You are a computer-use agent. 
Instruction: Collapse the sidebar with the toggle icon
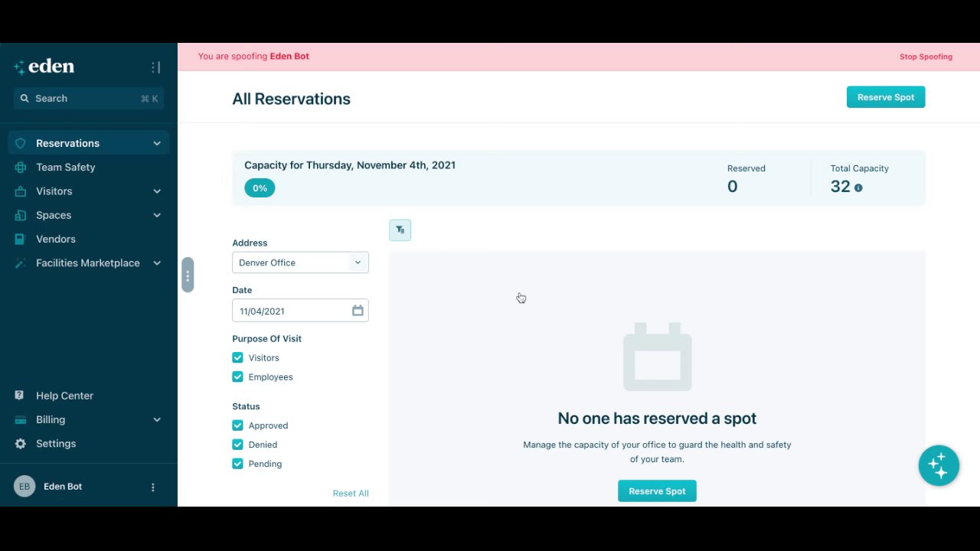coord(155,67)
